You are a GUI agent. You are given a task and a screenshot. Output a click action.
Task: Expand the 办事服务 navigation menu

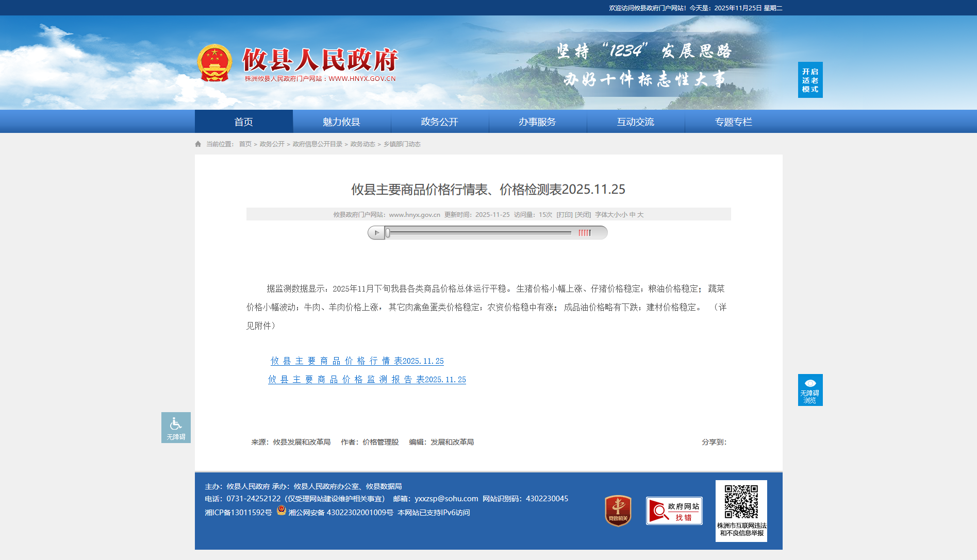[x=537, y=122]
